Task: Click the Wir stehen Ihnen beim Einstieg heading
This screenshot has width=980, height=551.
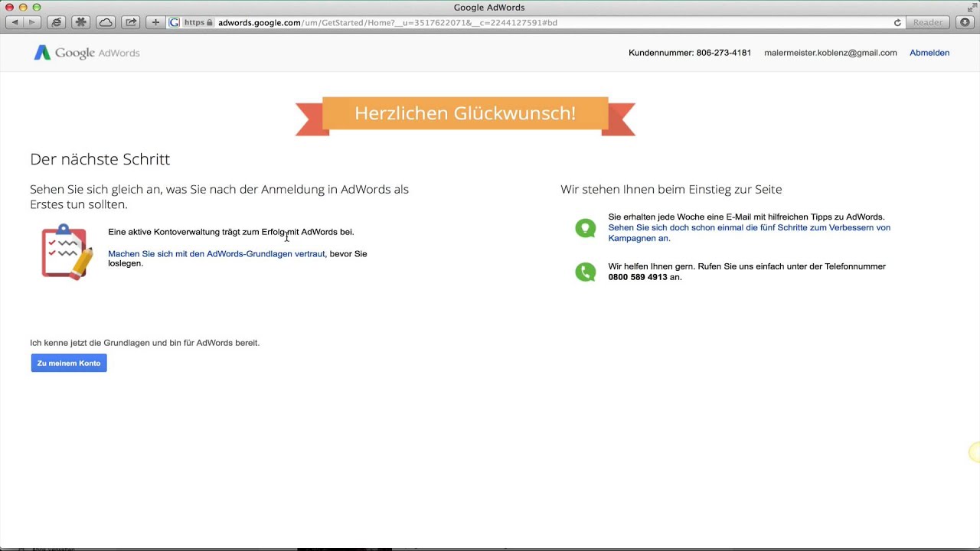Action: pos(671,189)
